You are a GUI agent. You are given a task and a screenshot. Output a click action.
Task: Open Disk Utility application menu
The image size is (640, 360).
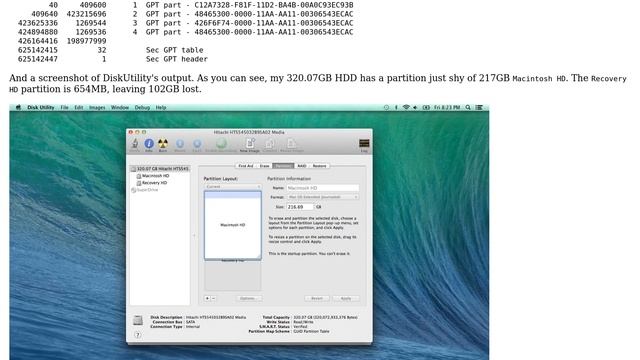(x=41, y=107)
